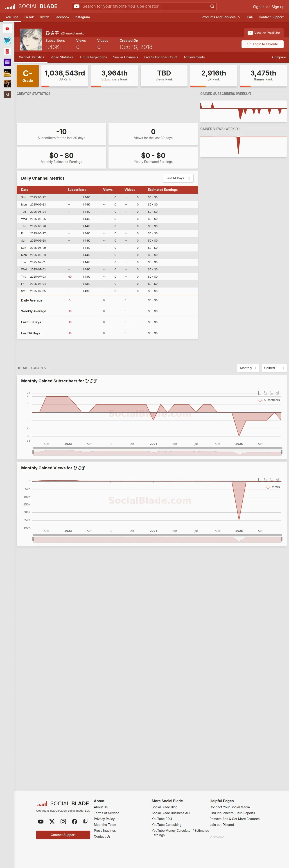This screenshot has height=868, width=289.
Task: Click the Sign in link
Action: 259,7
